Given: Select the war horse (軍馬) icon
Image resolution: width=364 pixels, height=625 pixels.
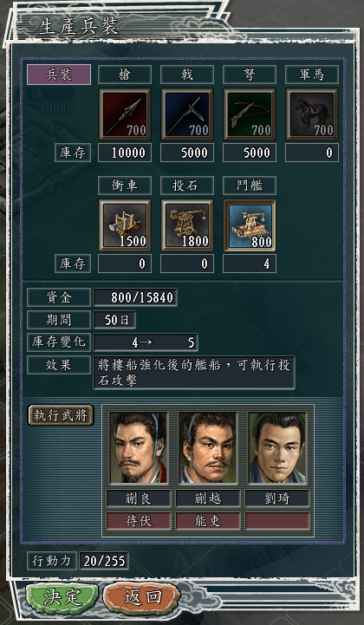Looking at the screenshot, I should click(312, 114).
